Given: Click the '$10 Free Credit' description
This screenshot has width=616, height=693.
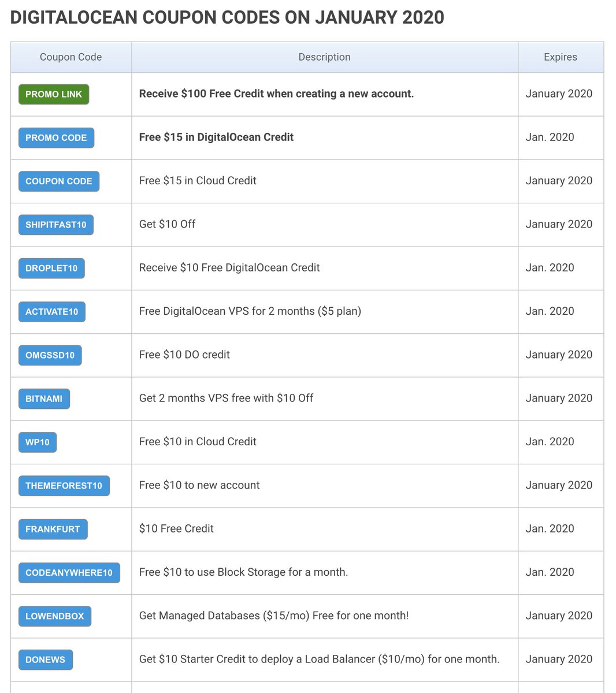Looking at the screenshot, I should pyautogui.click(x=176, y=528).
